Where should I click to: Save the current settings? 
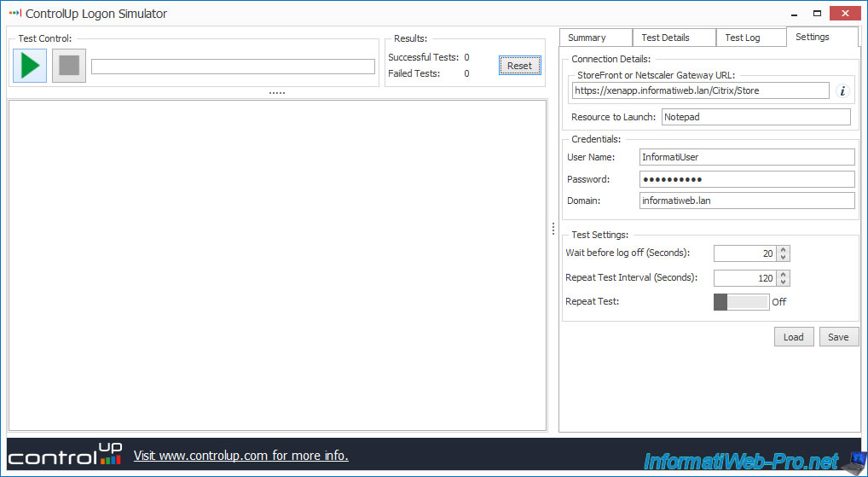(839, 337)
